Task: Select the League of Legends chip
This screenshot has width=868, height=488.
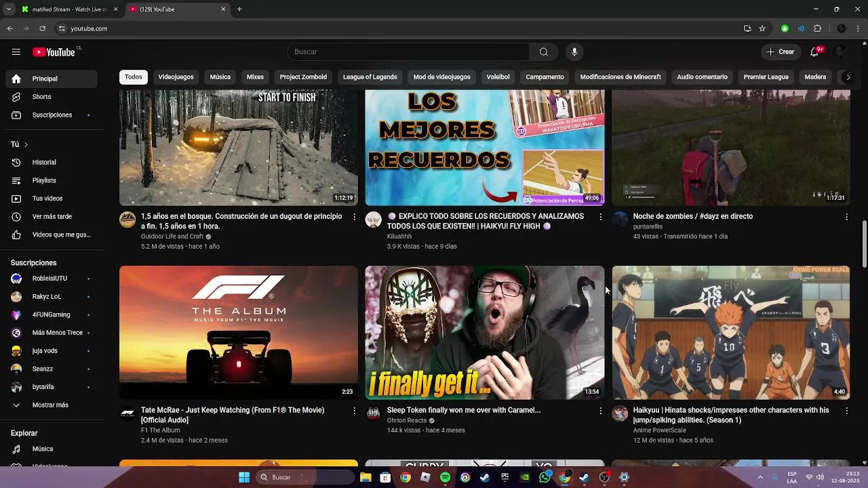Action: [370, 77]
